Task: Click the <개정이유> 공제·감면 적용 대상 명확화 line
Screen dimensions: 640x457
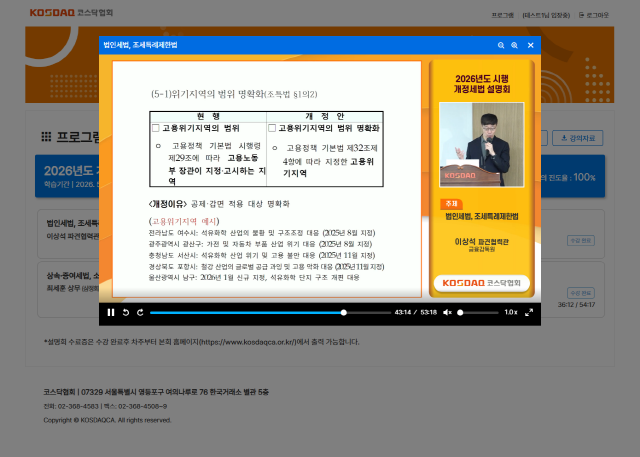Action: click(219, 204)
